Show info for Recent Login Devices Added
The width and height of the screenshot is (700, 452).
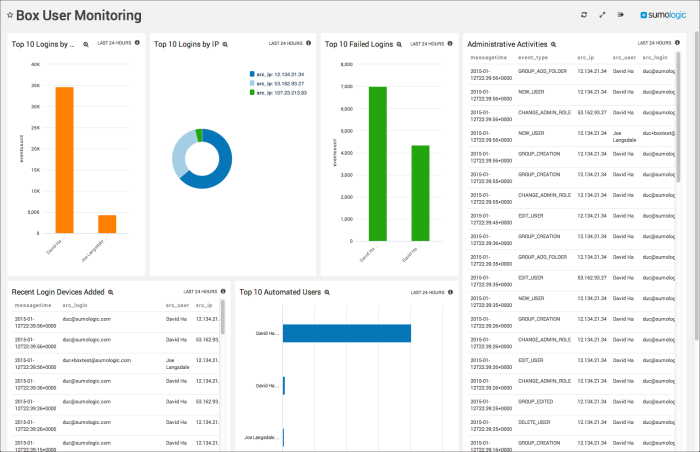pos(224,291)
